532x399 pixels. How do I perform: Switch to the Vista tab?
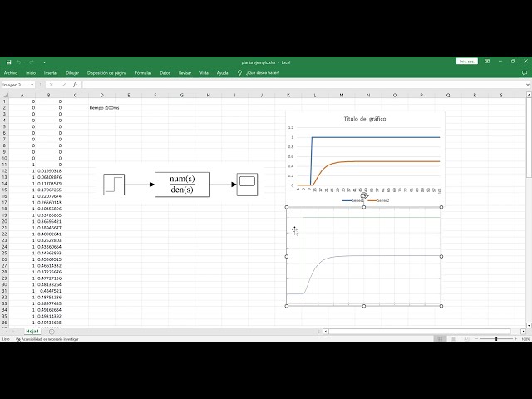coord(204,73)
